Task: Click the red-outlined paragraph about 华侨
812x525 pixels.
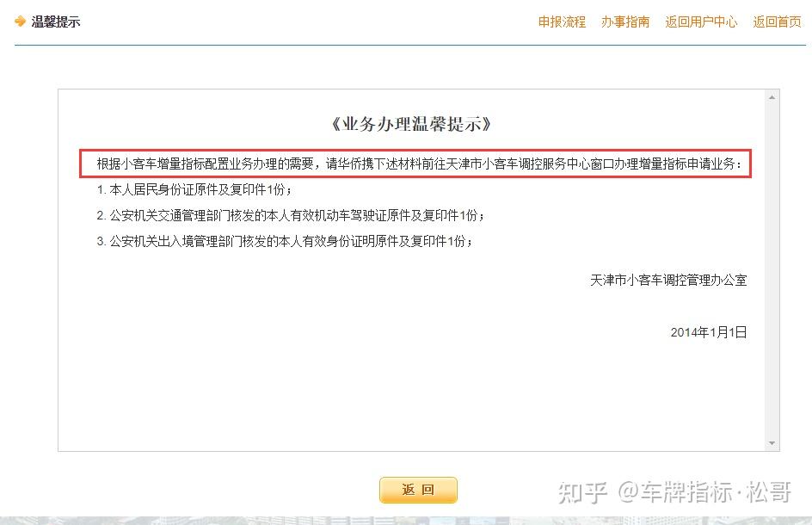Action: [x=415, y=164]
